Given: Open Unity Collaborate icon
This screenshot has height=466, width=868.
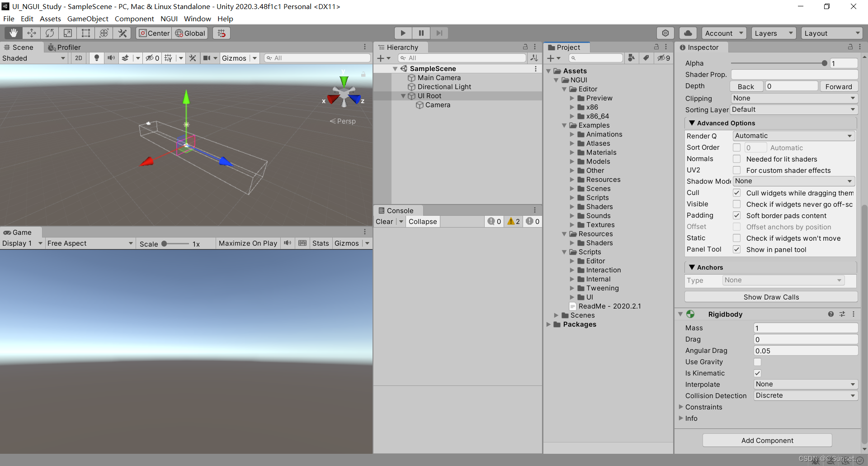Looking at the screenshot, I should [665, 33].
